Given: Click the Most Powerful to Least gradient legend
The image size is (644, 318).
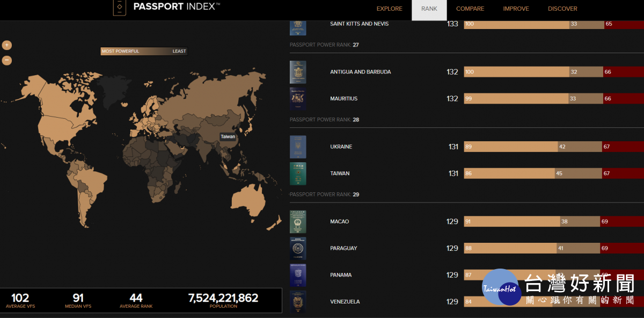Looking at the screenshot, I should 144,52.
